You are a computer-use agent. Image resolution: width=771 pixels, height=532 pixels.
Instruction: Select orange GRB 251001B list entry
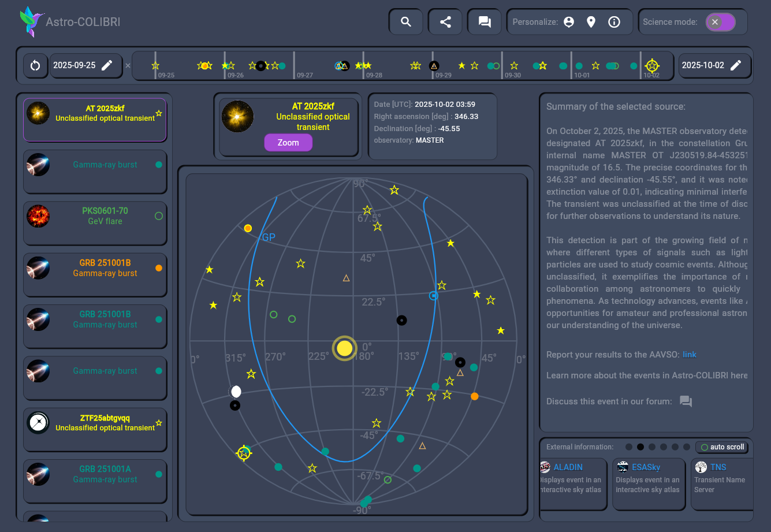click(x=95, y=274)
